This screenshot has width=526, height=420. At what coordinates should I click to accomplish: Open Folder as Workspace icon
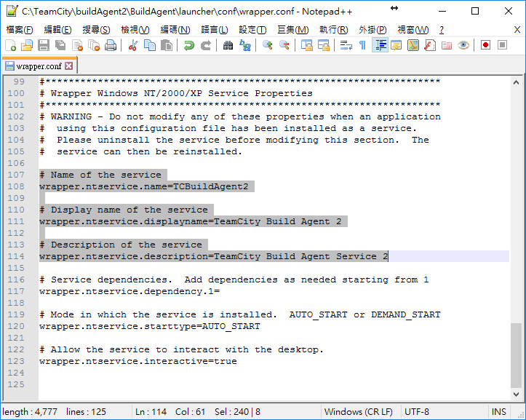tap(447, 45)
